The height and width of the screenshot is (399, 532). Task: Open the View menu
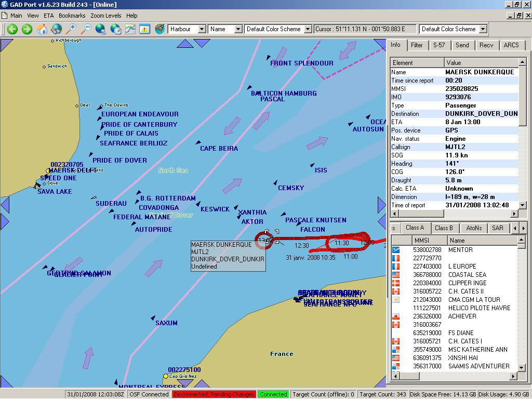point(33,16)
